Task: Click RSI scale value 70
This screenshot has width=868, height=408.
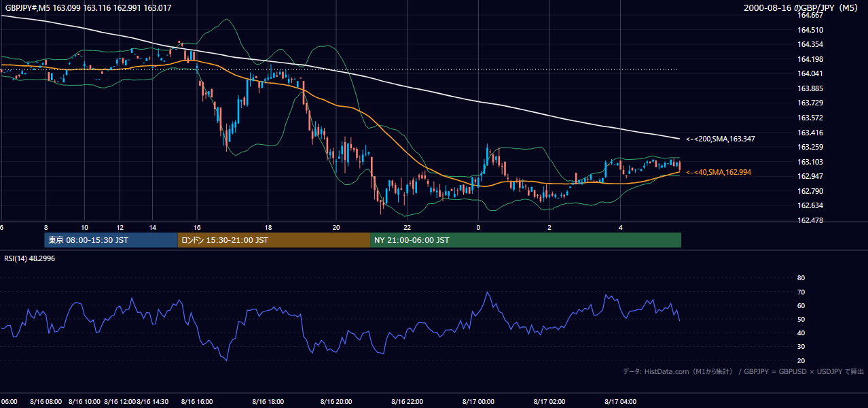Action: point(801,292)
